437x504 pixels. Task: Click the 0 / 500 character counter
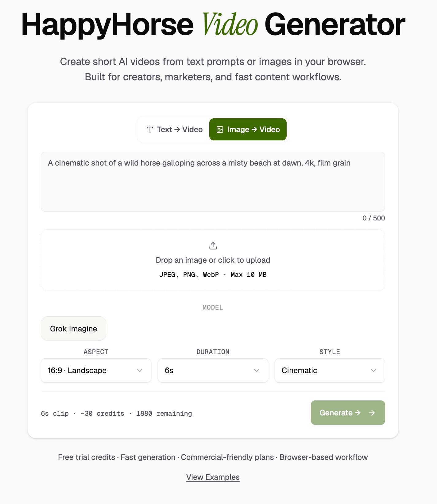pos(373,218)
